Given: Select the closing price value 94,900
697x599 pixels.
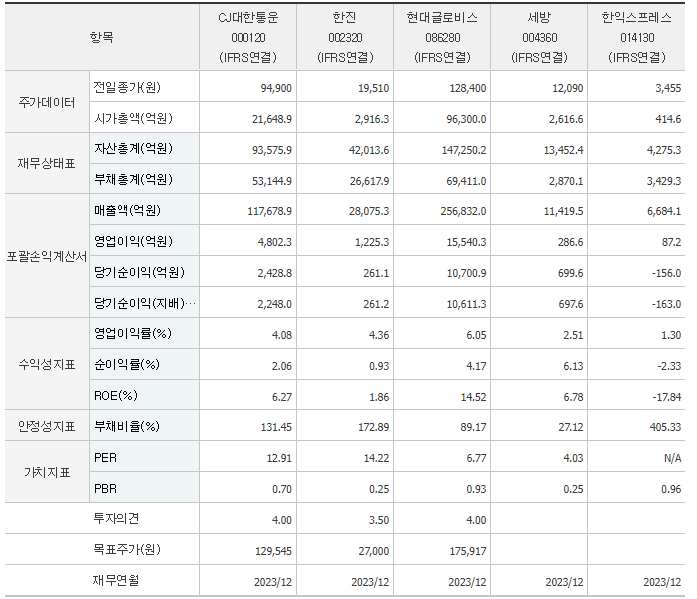Looking at the screenshot, I should (276, 88).
